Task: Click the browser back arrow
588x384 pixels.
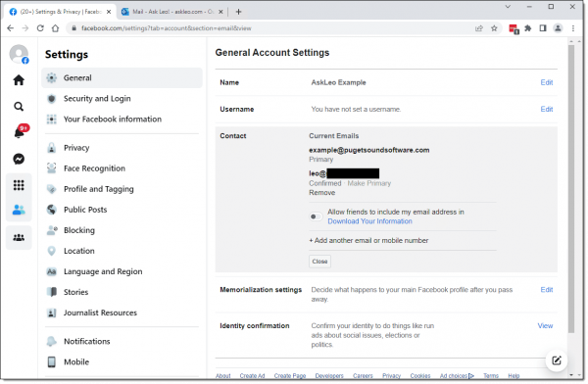Action: tap(11, 28)
